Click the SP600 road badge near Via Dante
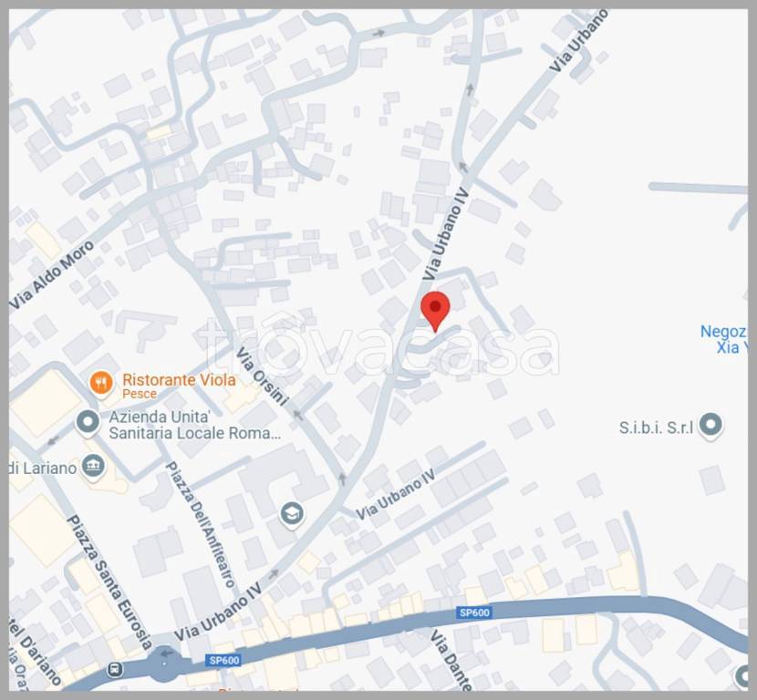 (474, 612)
